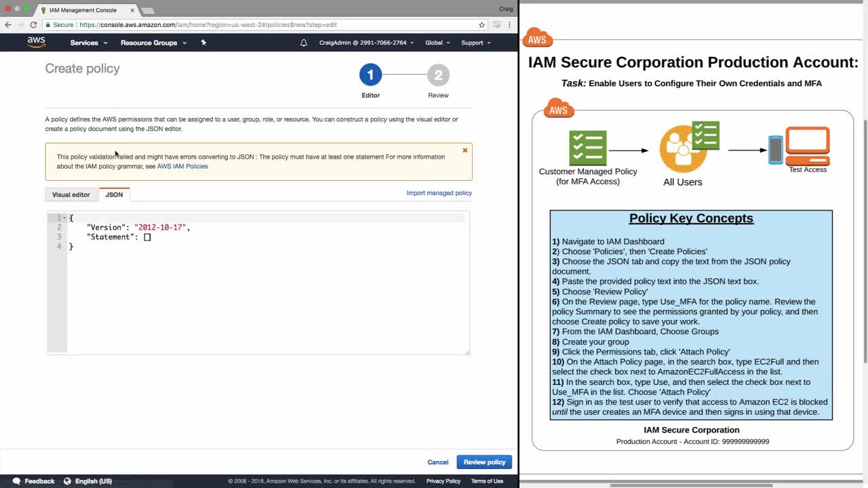Click the closing brace on line 4

pos(71,246)
